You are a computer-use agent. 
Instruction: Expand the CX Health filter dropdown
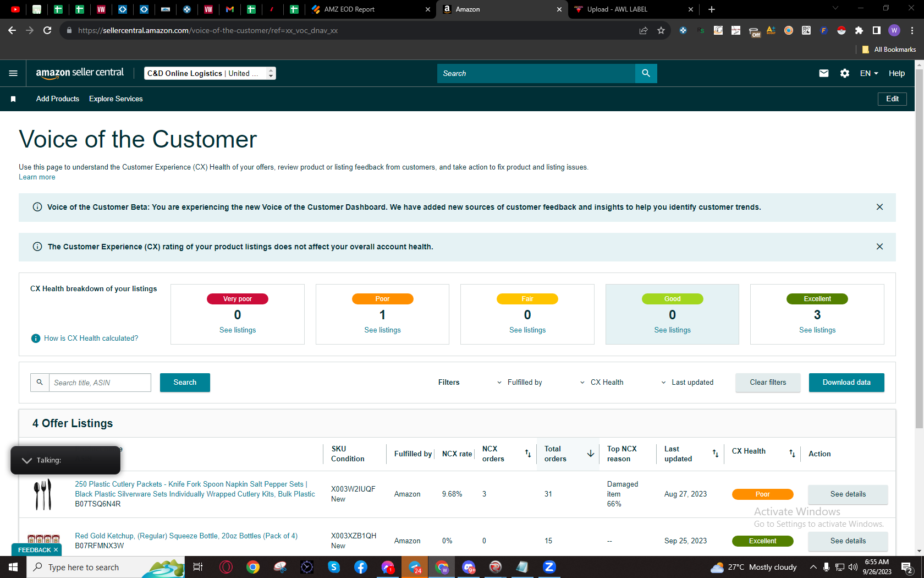click(602, 383)
